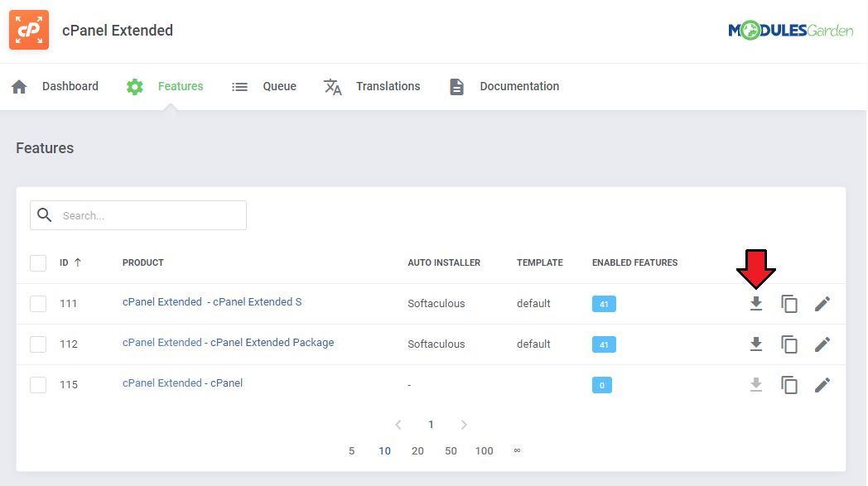Click the default template in row 112

pos(533,344)
